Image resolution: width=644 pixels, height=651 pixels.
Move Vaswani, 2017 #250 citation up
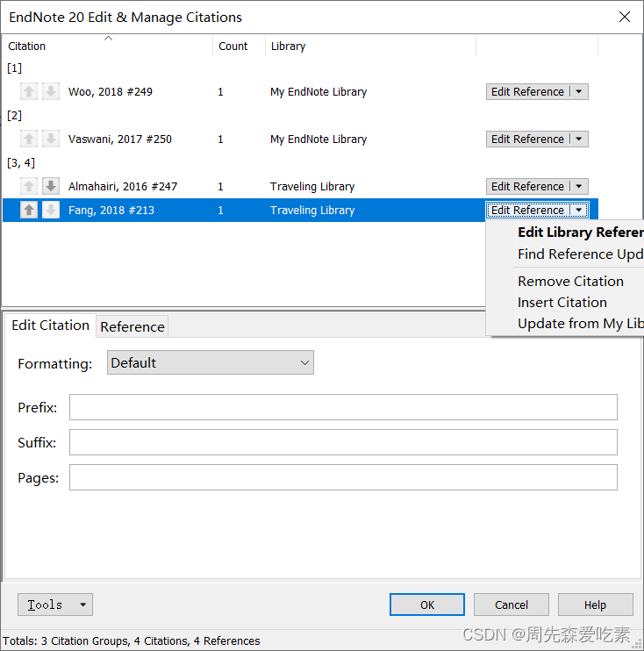(29, 139)
